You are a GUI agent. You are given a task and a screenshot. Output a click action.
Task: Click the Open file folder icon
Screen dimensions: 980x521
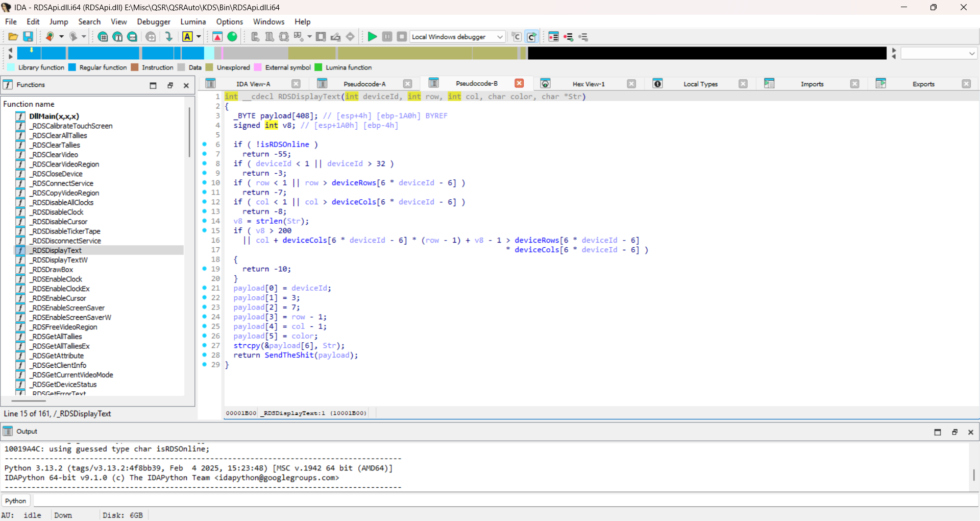[x=13, y=37]
